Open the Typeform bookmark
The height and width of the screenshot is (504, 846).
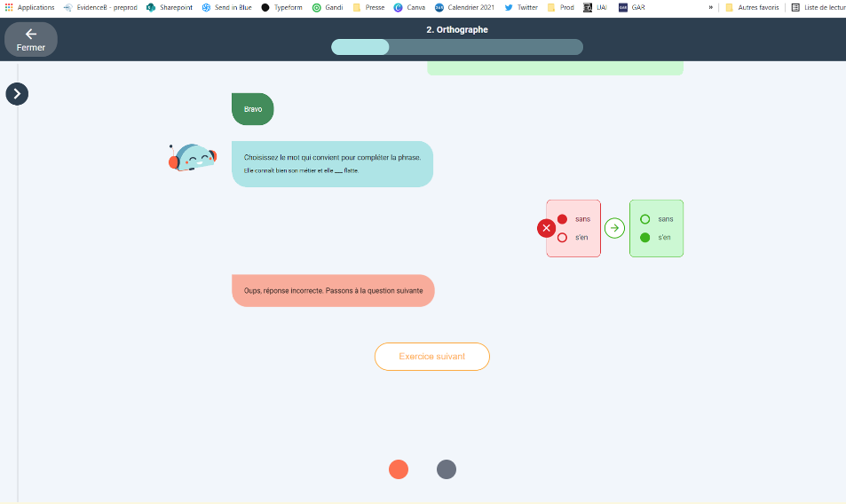tap(282, 7)
